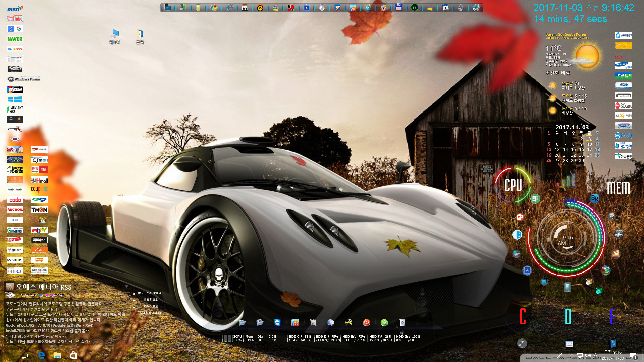Open the volume control in system tray
Screen dimensions: 644x362
click(x=588, y=355)
